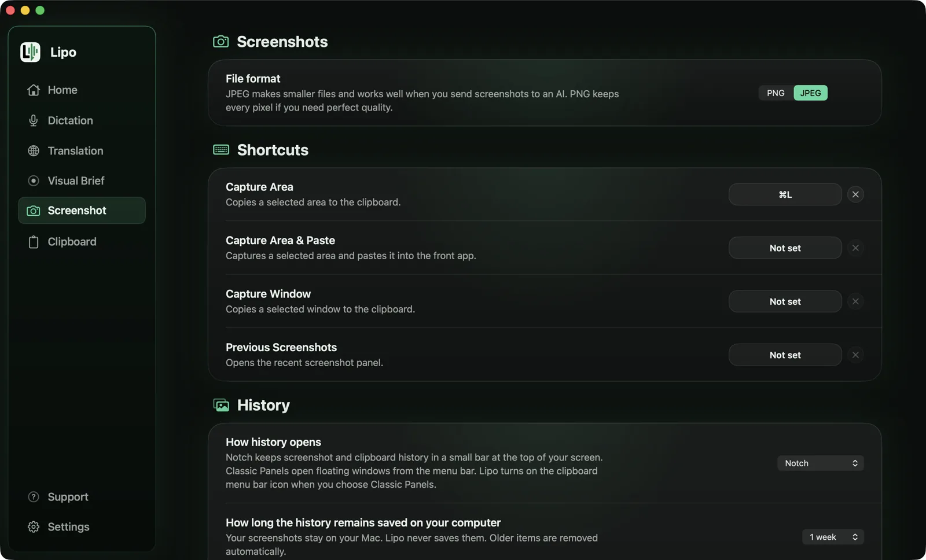926x560 pixels.
Task: Switch to Visual Brief section
Action: [82, 181]
